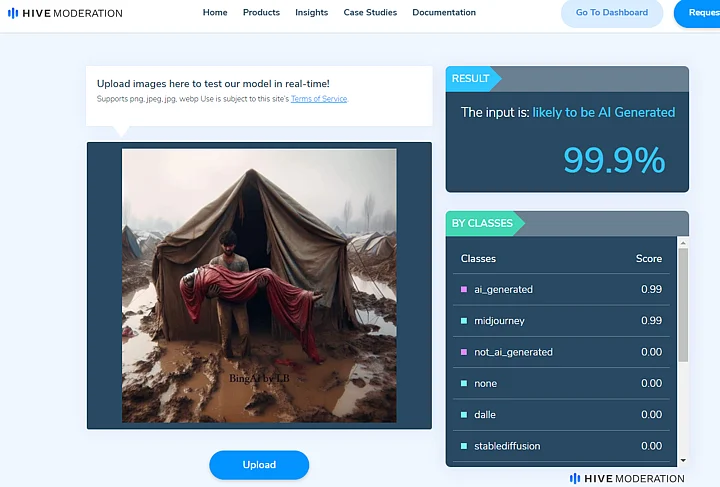Image resolution: width=720 pixels, height=487 pixels.
Task: Click the ai_generated pink class marker
Action: point(464,289)
